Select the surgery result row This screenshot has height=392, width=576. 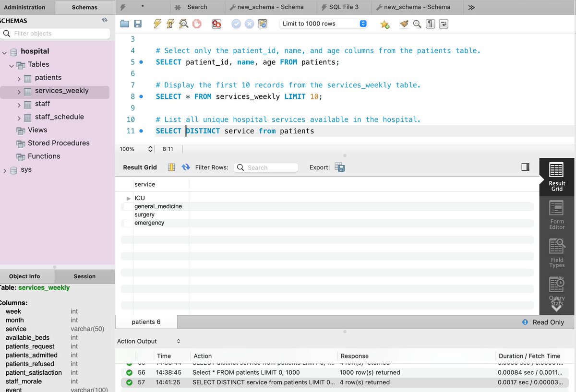point(327,214)
